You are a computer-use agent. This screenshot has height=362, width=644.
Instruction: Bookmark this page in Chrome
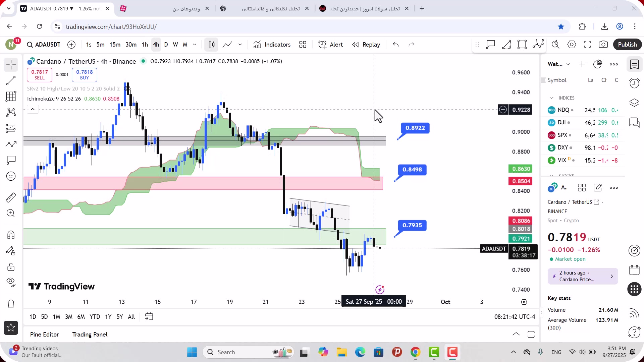point(561,26)
